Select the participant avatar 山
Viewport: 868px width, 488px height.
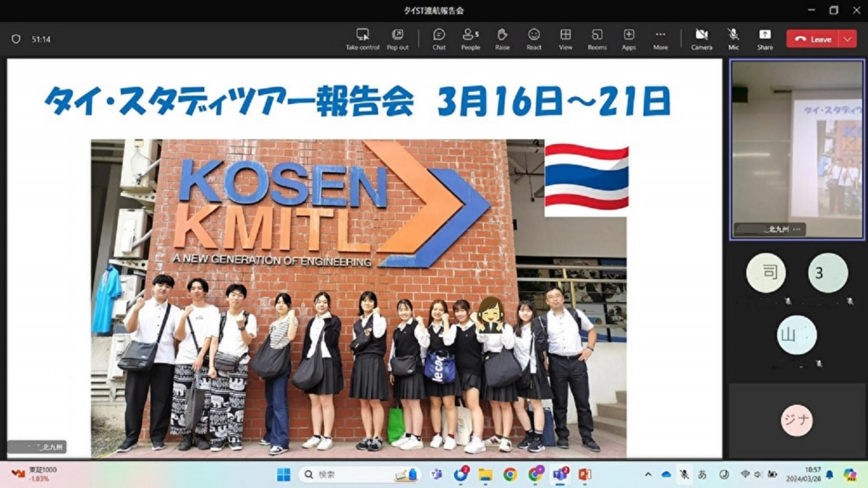point(796,335)
